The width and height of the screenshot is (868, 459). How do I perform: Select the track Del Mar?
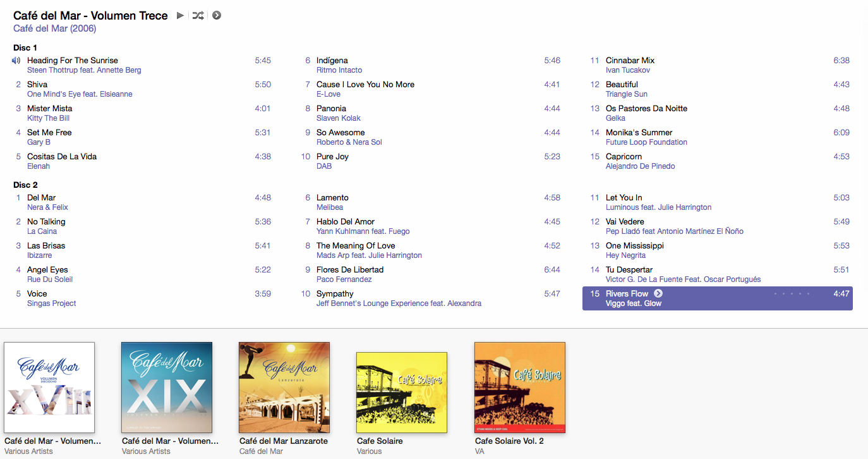pos(42,197)
